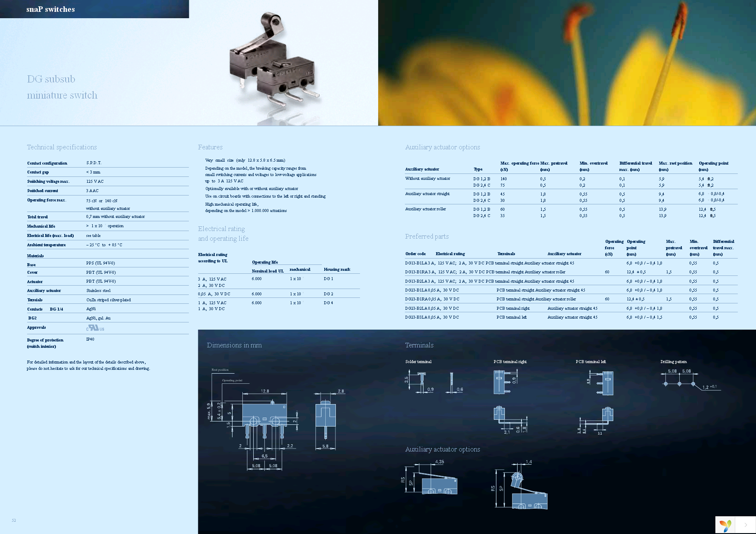Click the 'Approvals' label

tap(36, 328)
